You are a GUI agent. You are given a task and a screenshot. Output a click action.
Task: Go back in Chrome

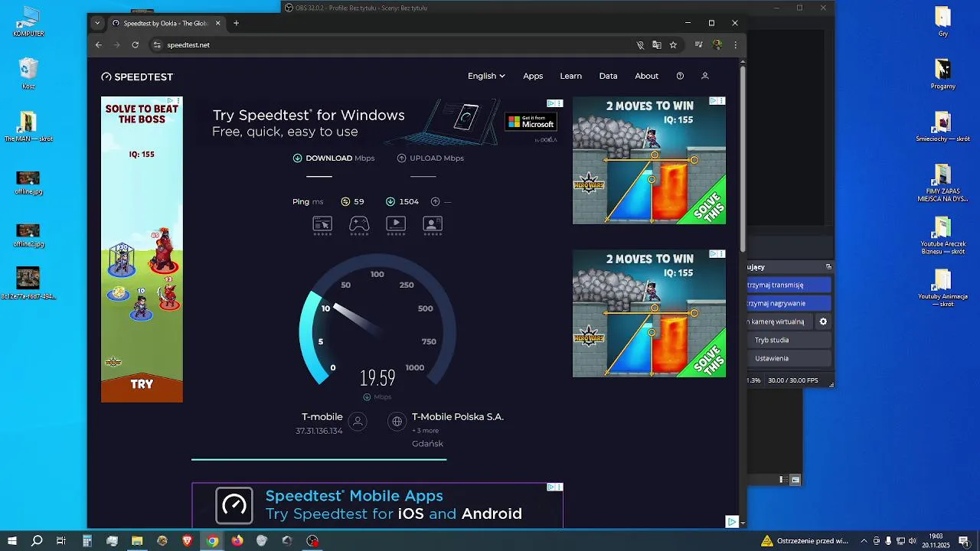pos(98,45)
